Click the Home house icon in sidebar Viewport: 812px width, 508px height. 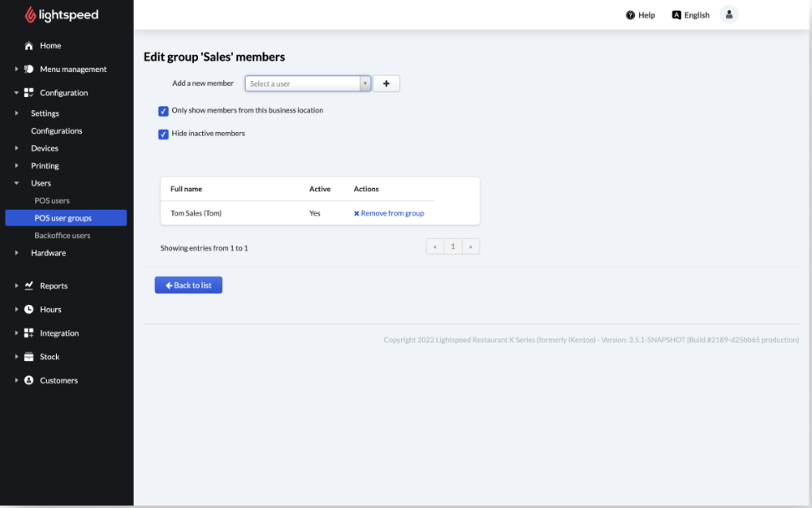point(29,46)
